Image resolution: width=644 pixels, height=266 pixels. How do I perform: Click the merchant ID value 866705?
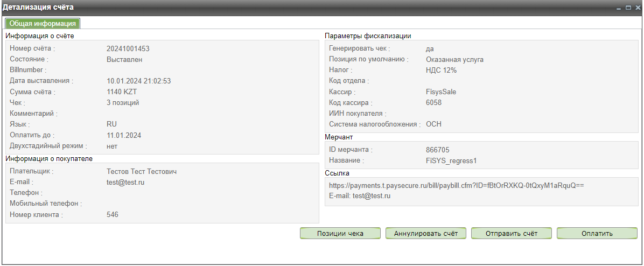[x=437, y=150]
